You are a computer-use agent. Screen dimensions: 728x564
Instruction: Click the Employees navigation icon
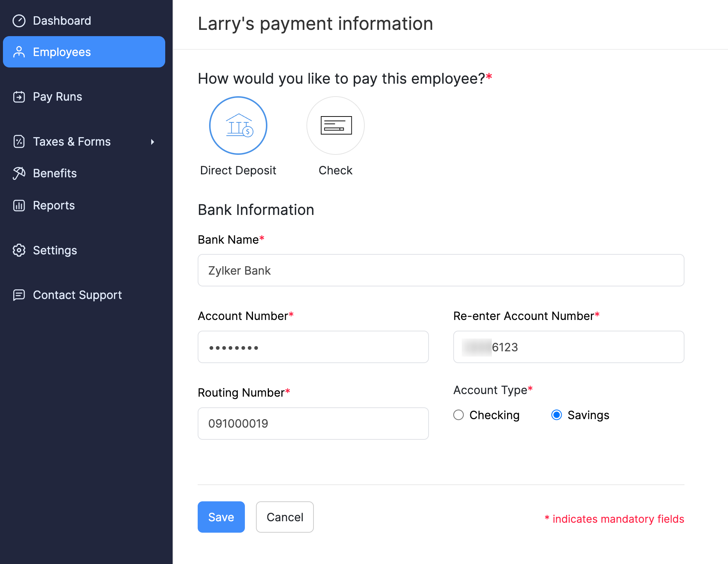point(20,51)
